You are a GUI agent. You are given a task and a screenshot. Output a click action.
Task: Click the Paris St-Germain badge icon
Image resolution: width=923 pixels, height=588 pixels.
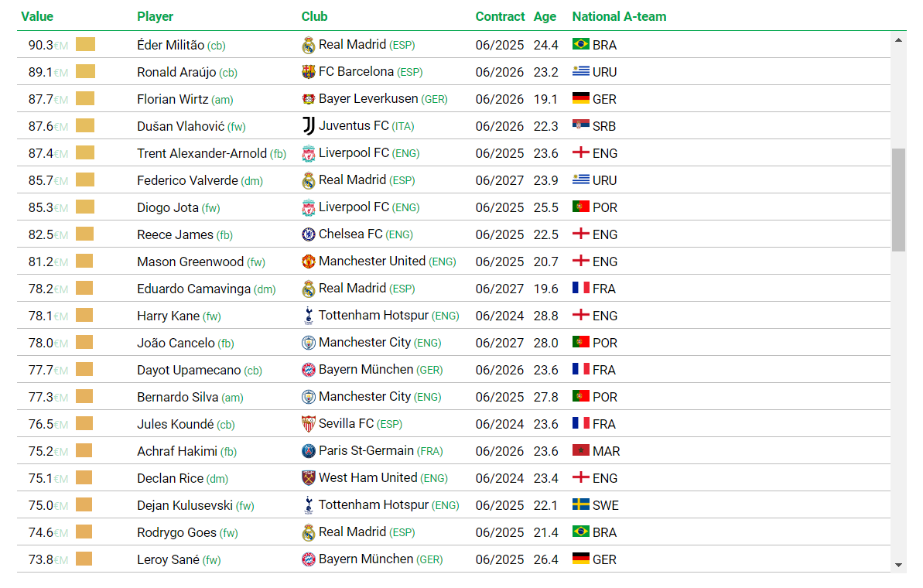[x=309, y=451]
